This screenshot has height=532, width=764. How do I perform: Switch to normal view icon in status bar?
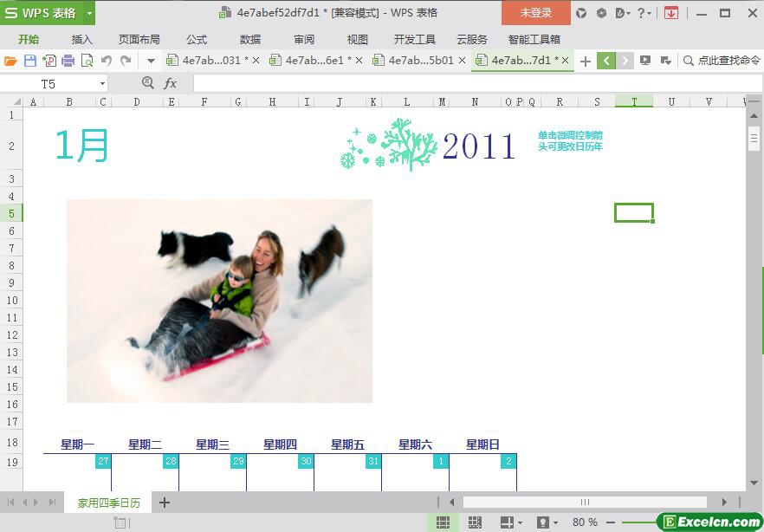click(443, 522)
